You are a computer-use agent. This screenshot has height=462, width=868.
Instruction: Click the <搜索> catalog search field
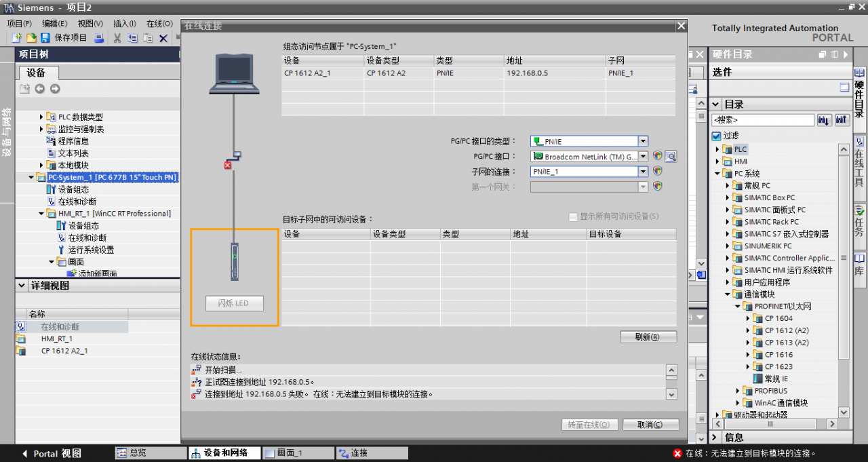coord(763,119)
